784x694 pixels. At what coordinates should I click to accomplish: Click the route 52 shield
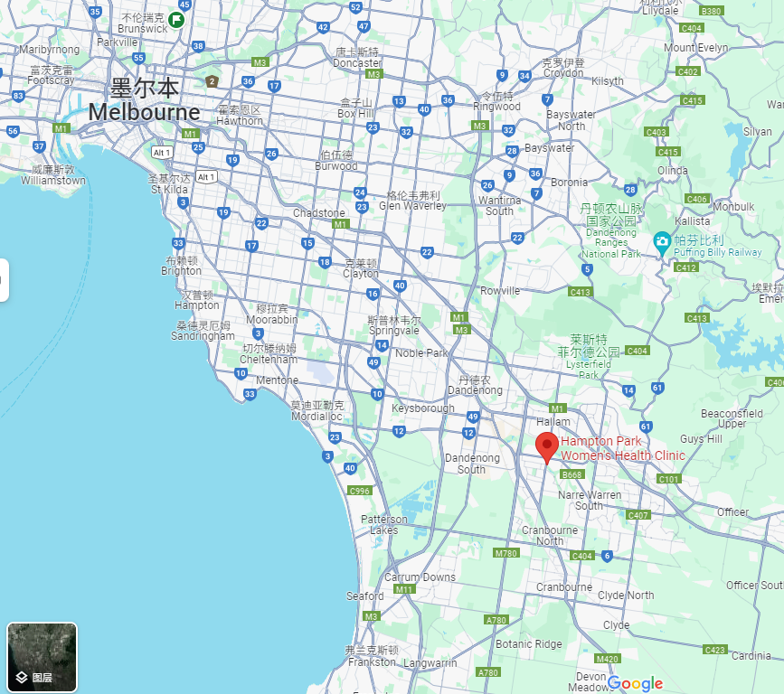pyautogui.click(x=355, y=7)
